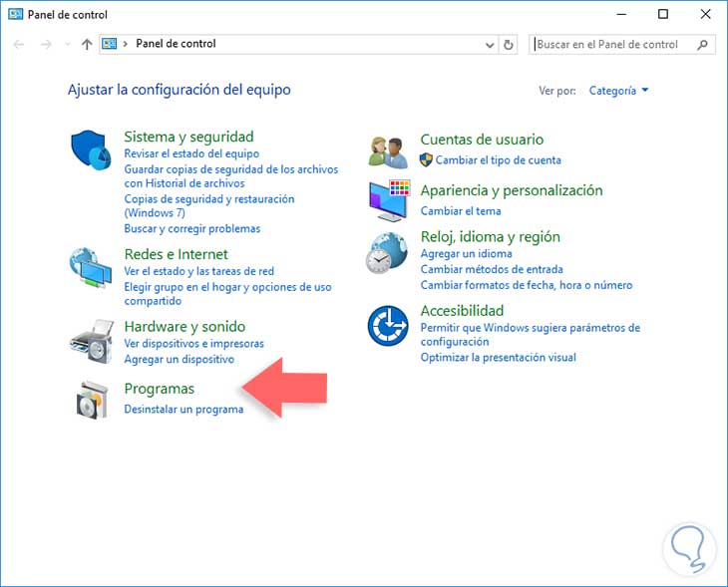Click Cambiar el tema
This screenshot has height=587, width=728.
461,211
